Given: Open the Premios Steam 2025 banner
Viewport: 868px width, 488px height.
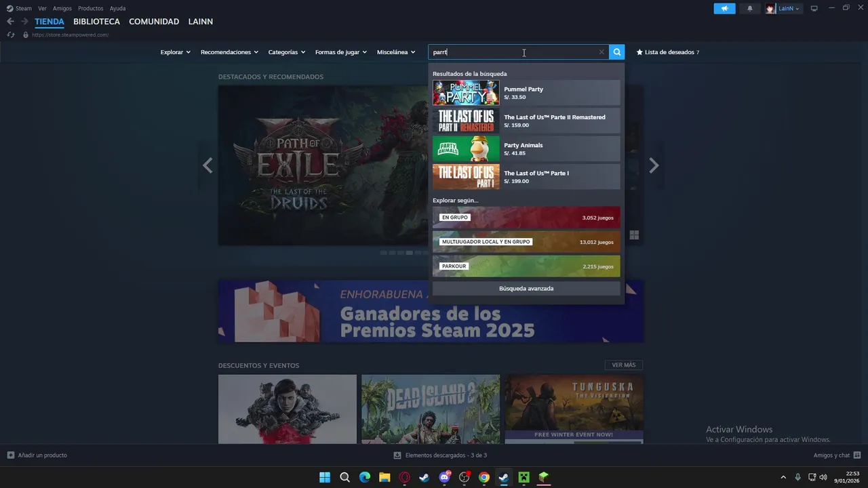Looking at the screenshot, I should (431, 311).
